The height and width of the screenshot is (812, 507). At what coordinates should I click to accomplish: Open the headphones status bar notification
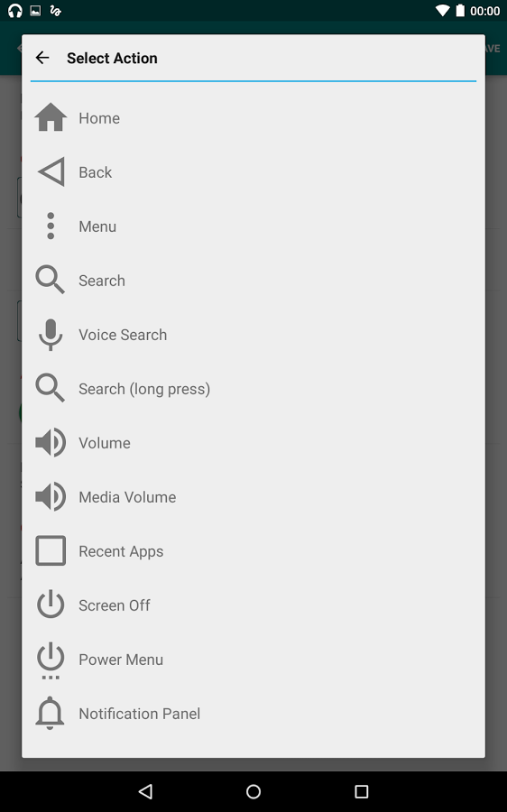pyautogui.click(x=15, y=11)
